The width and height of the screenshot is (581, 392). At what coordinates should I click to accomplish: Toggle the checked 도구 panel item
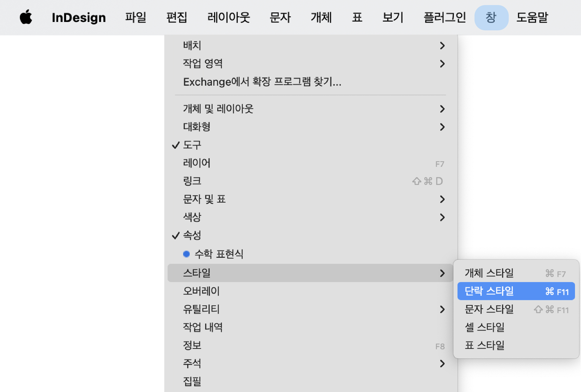point(192,145)
